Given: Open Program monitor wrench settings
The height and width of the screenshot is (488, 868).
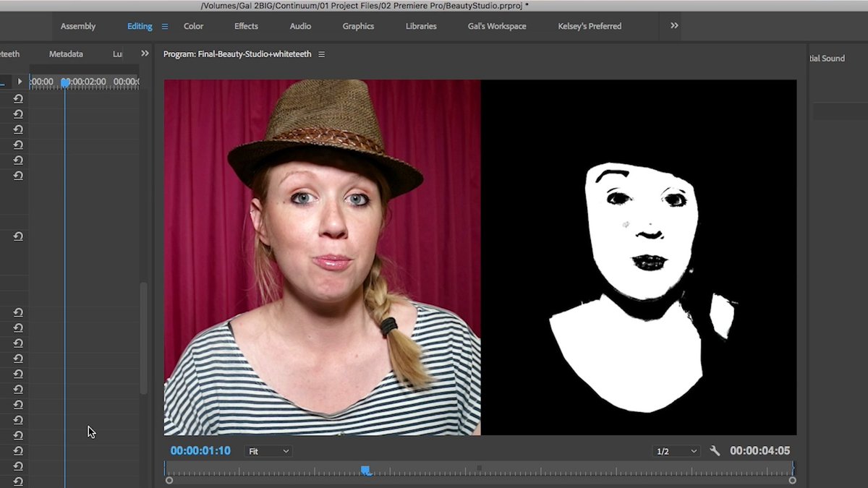Looking at the screenshot, I should point(715,451).
